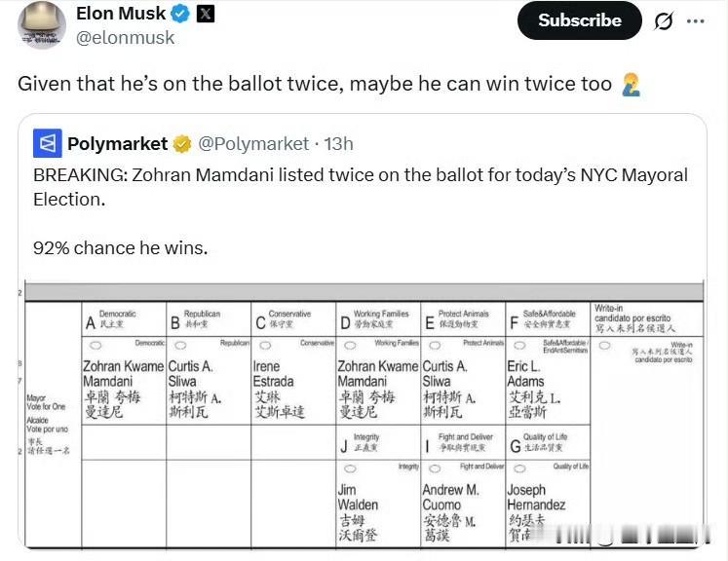The width and height of the screenshot is (728, 561).
Task: Click the Polymarket avatar logo
Action: 47,143
